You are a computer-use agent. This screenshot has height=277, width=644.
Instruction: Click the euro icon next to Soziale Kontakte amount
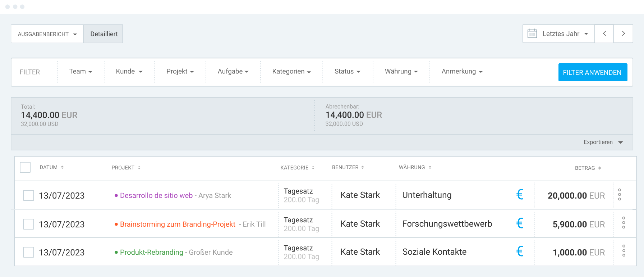click(x=520, y=252)
